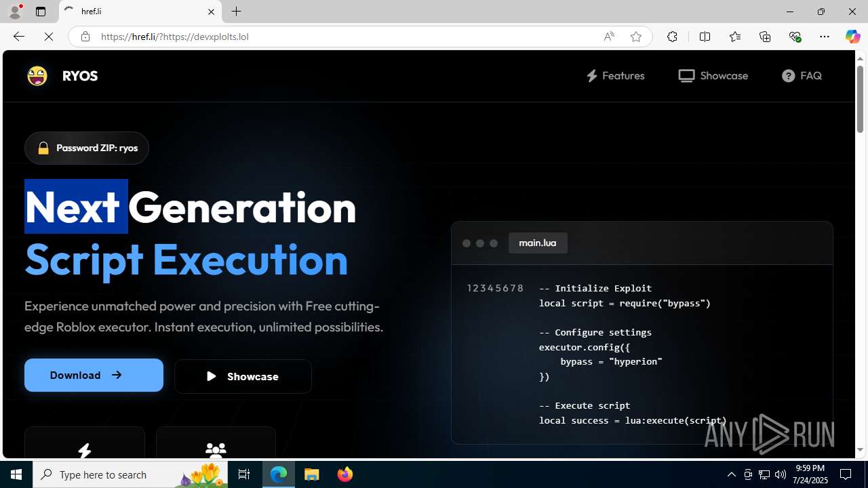Screen dimensions: 868x488
Task: Open network status tray icon
Action: [764, 474]
